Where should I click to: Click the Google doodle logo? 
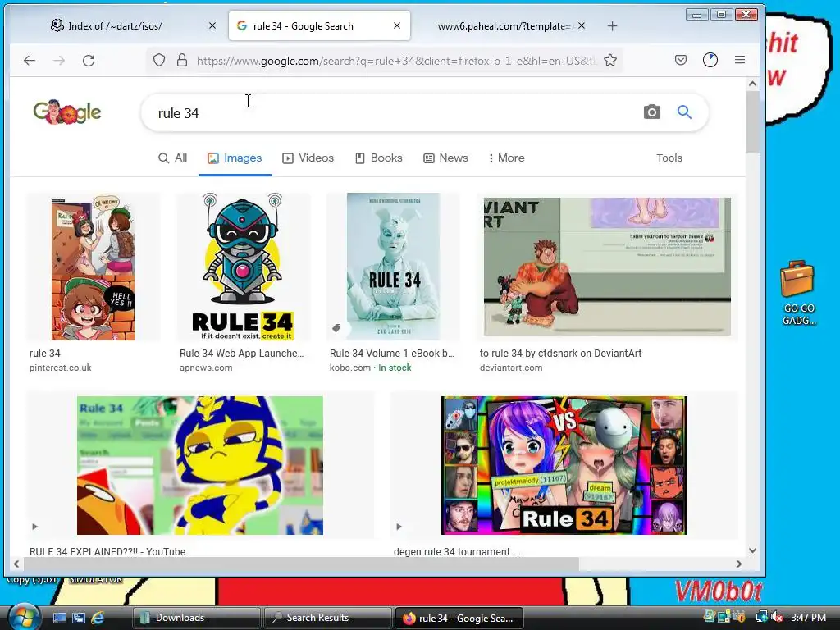click(x=67, y=112)
